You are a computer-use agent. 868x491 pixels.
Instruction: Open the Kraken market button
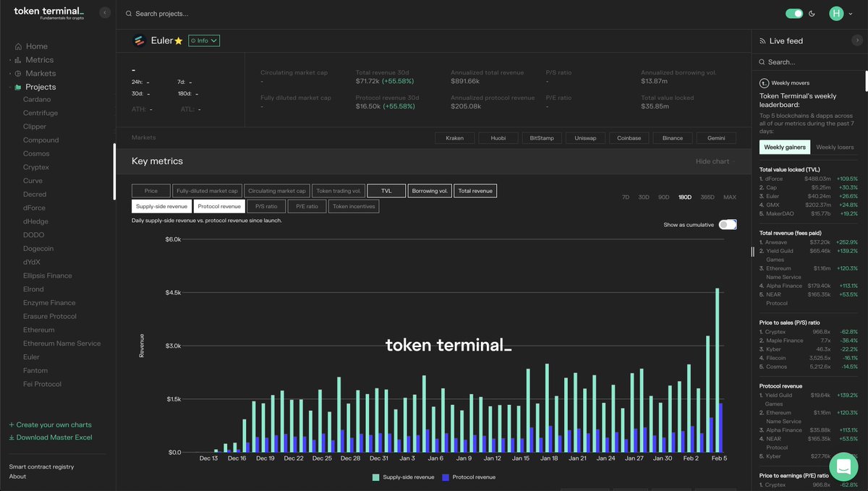coord(455,138)
